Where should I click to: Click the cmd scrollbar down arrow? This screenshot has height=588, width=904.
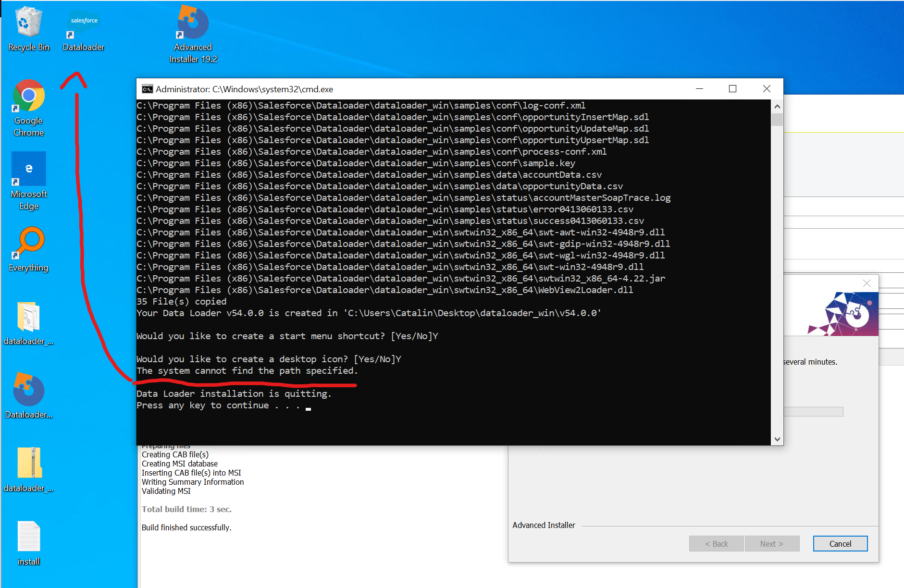pyautogui.click(x=777, y=439)
